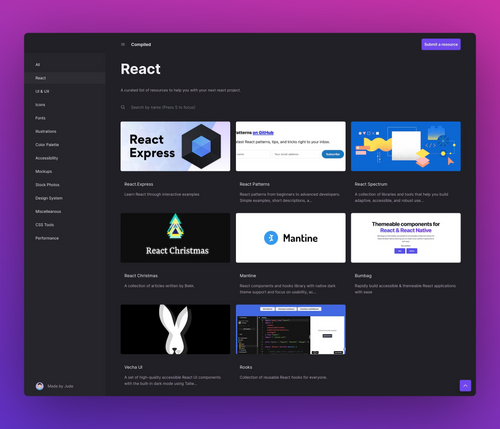Open the Rooks code editor thumbnail
The width and height of the screenshot is (500, 429).
point(291,329)
